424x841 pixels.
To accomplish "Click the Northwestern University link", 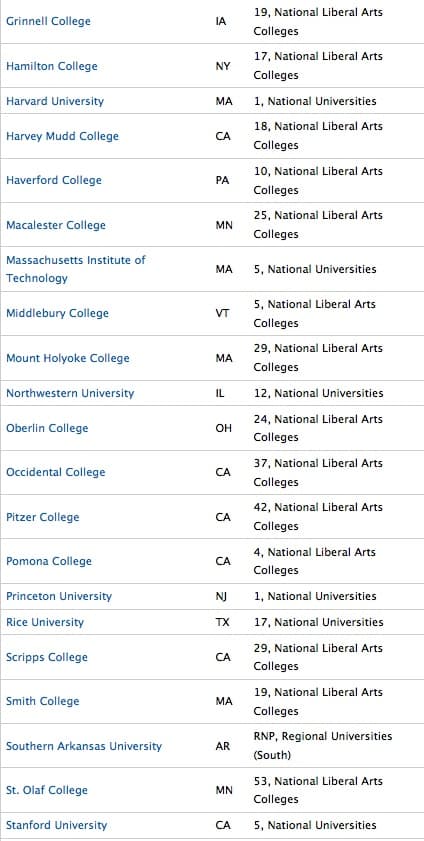I will (70, 393).
